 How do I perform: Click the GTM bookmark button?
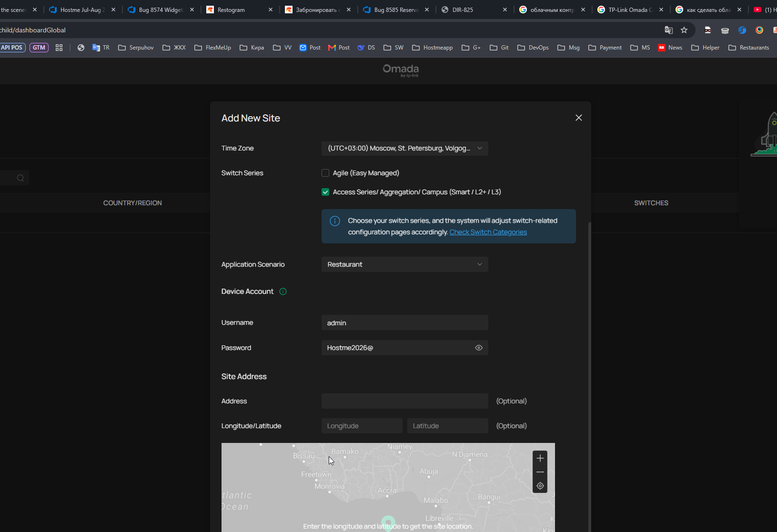click(39, 48)
